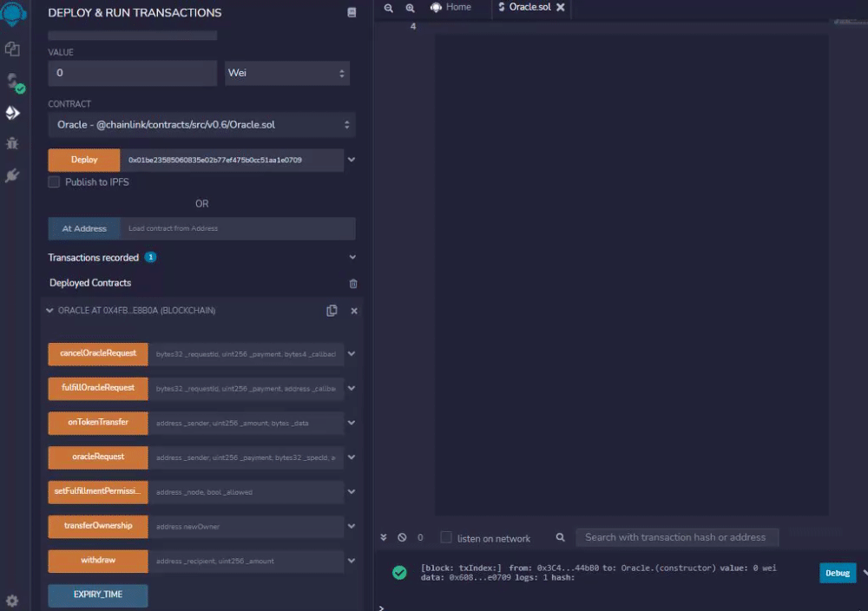868x611 pixels.
Task: Click the green transaction success checkmark
Action: pos(399,572)
